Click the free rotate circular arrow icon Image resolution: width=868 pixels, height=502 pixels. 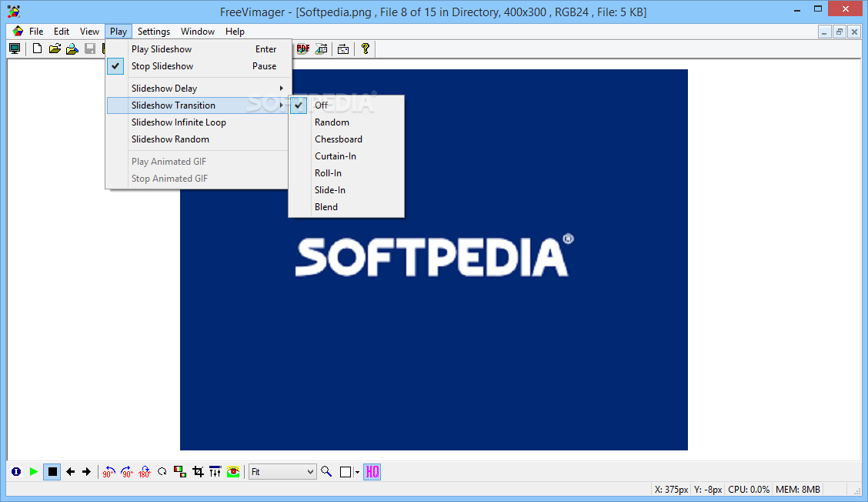tap(162, 471)
